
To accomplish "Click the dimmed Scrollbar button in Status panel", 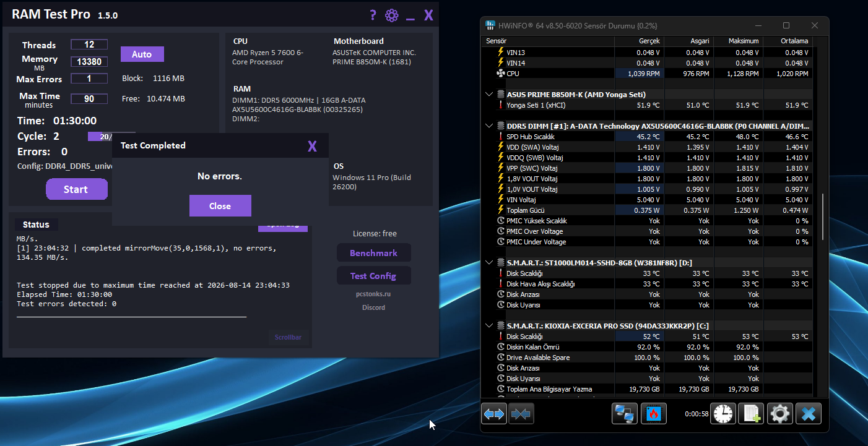I will point(288,337).
